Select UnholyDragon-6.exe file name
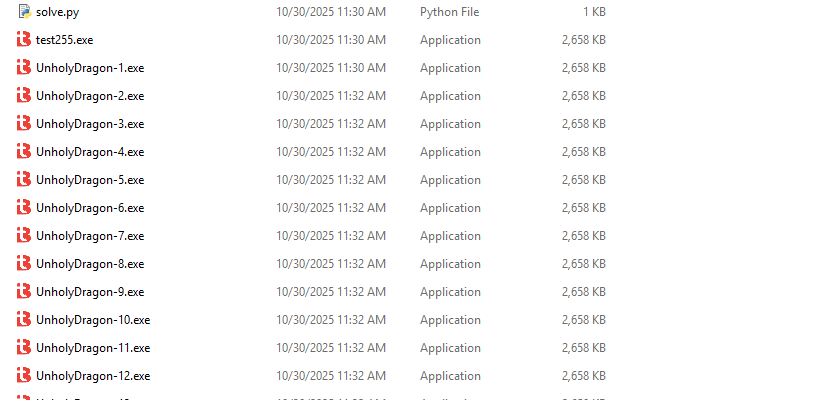818x414 pixels. tap(90, 208)
